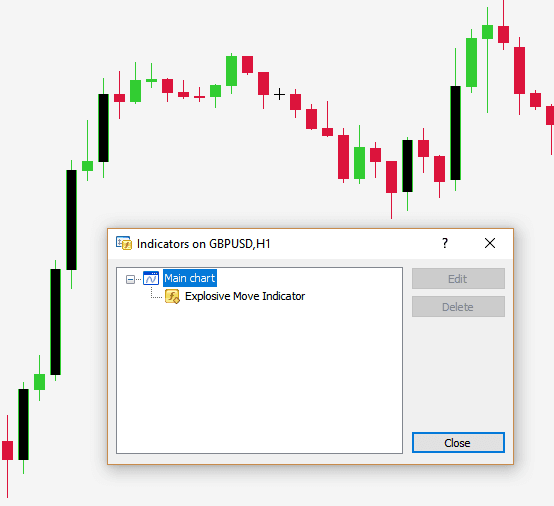Image resolution: width=554 pixels, height=506 pixels.
Task: Close the Indicators dialog with Close button
Action: (x=458, y=442)
